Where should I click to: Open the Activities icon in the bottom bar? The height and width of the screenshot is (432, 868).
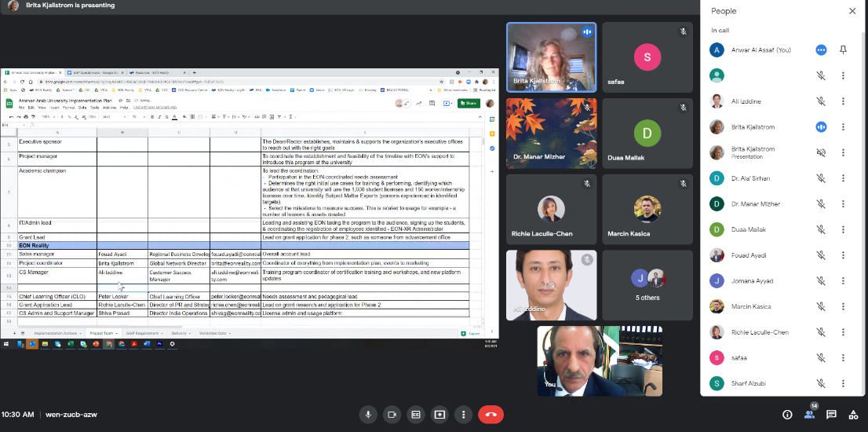click(x=852, y=414)
